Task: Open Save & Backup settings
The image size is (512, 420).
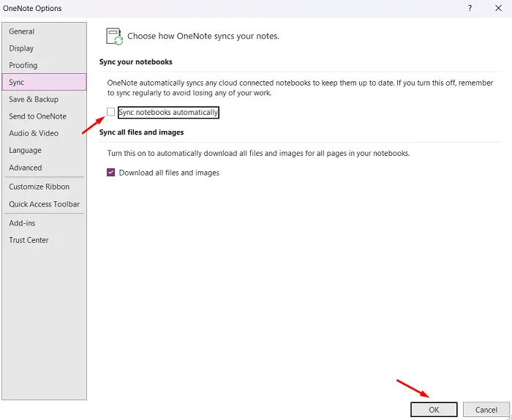Action: tap(44, 100)
